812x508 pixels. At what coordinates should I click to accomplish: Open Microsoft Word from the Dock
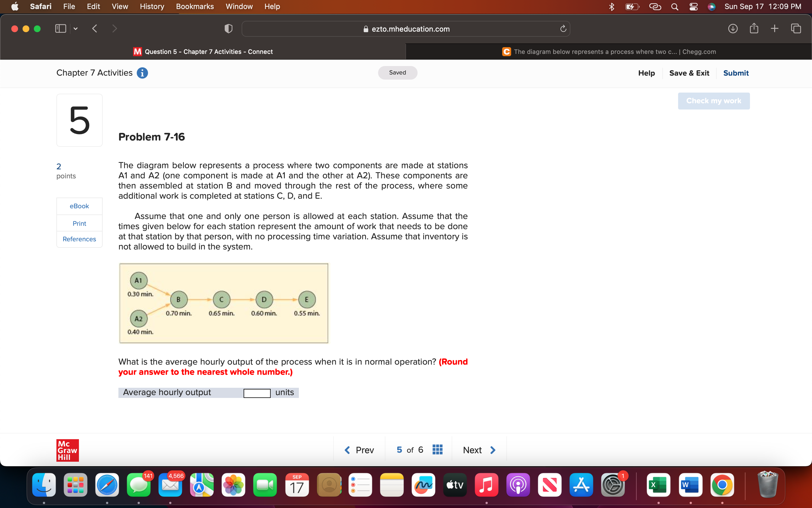[x=690, y=485]
